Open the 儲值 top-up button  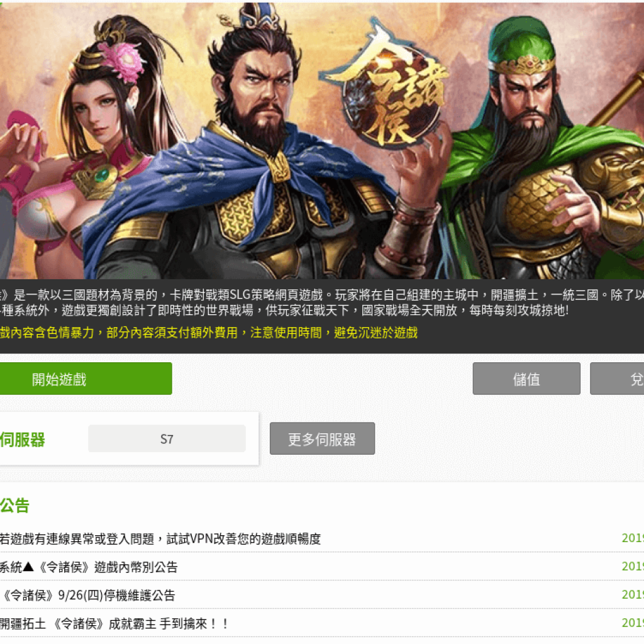point(526,379)
